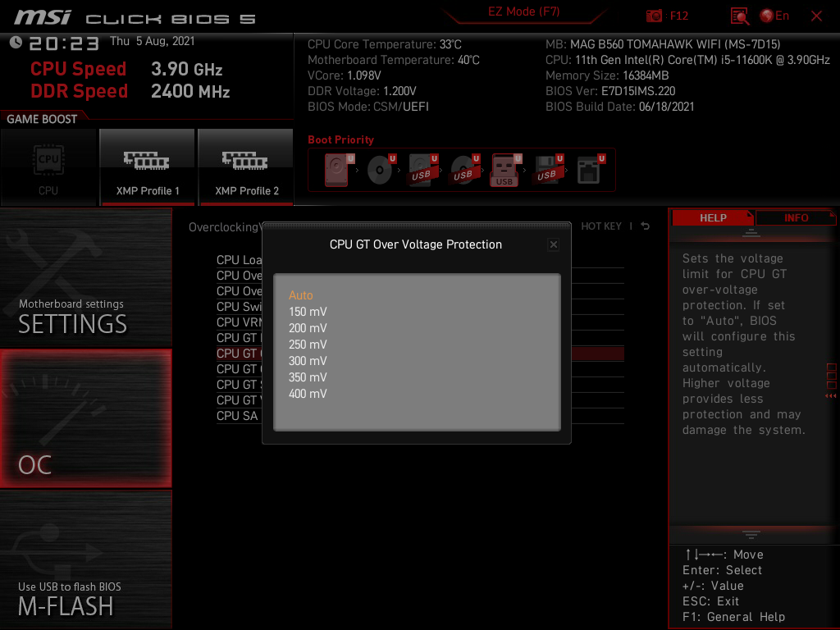Viewport: 840px width, 630px height.
Task: Click the CPU Loa... setting row
Action: [239, 260]
